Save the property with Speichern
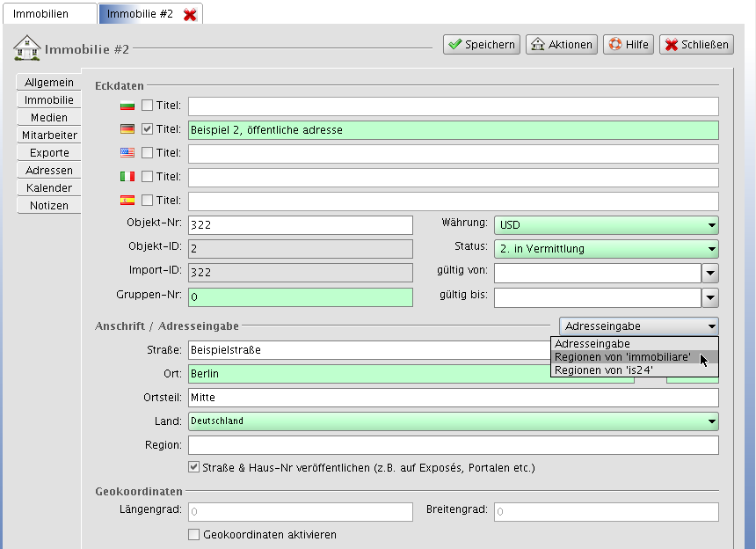 [481, 45]
